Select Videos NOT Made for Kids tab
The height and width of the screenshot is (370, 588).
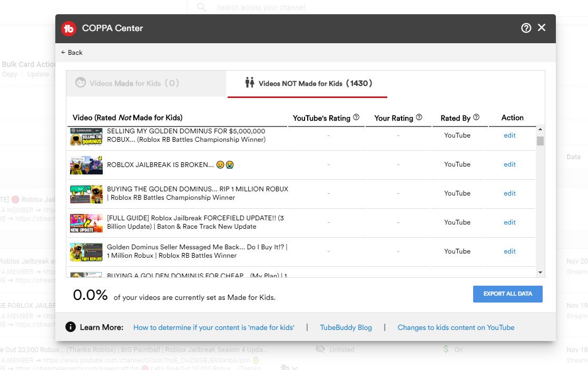[x=308, y=83]
